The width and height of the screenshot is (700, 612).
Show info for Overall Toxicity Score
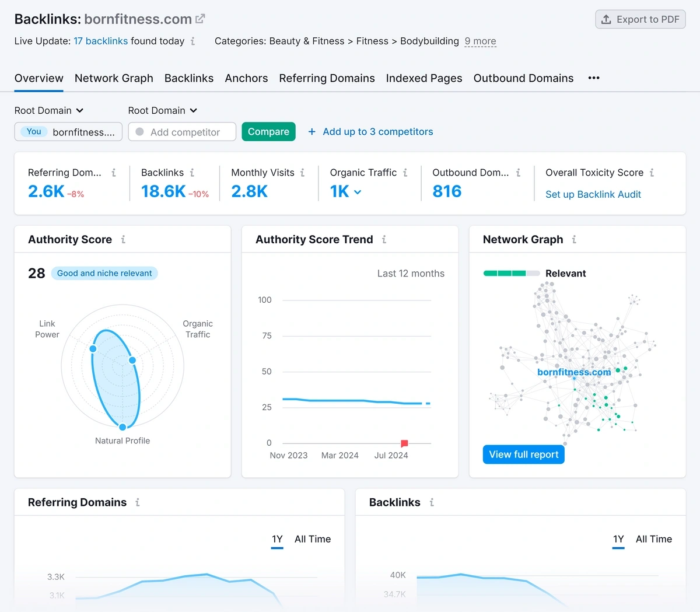pyautogui.click(x=652, y=173)
